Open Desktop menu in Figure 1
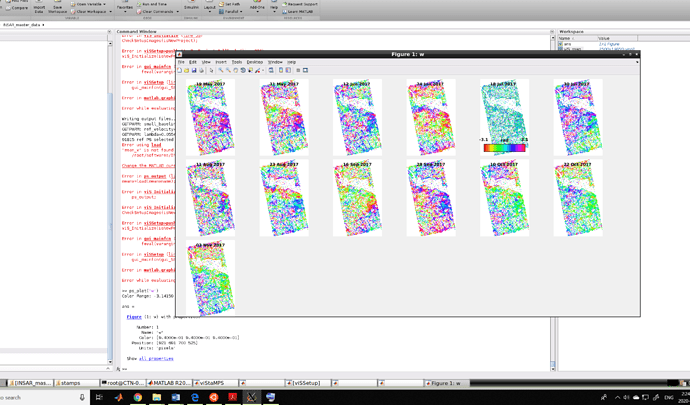 pos(255,62)
